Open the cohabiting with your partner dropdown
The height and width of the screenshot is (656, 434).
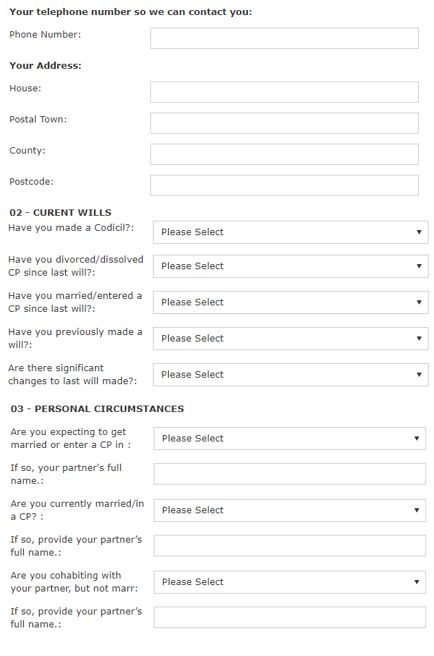pyautogui.click(x=290, y=582)
